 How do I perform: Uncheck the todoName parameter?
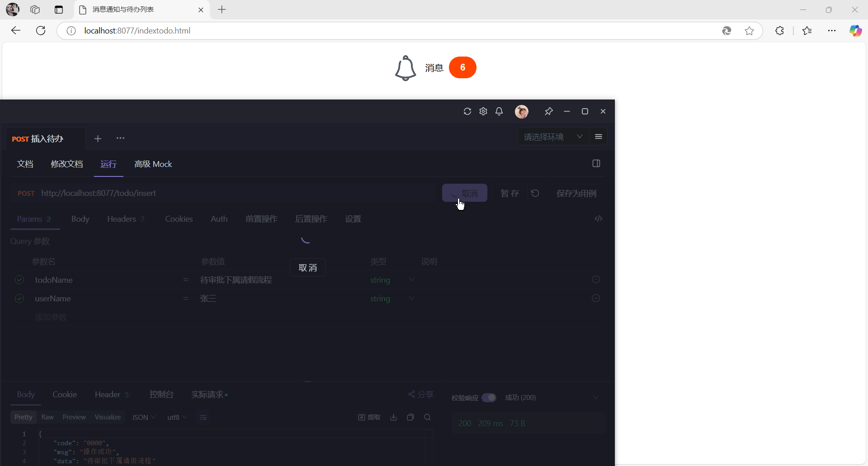tap(19, 280)
